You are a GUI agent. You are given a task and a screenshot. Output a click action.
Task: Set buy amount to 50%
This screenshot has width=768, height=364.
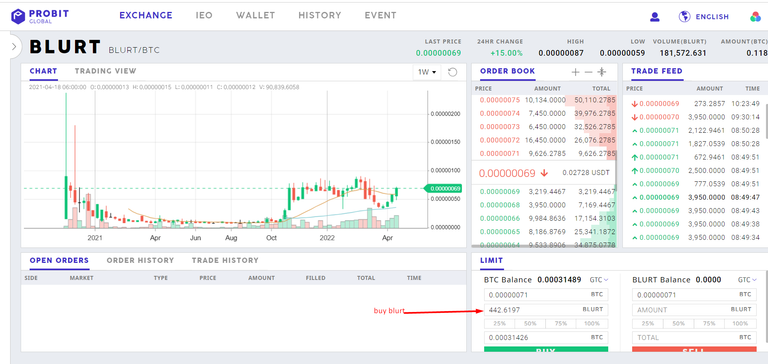tap(530, 324)
